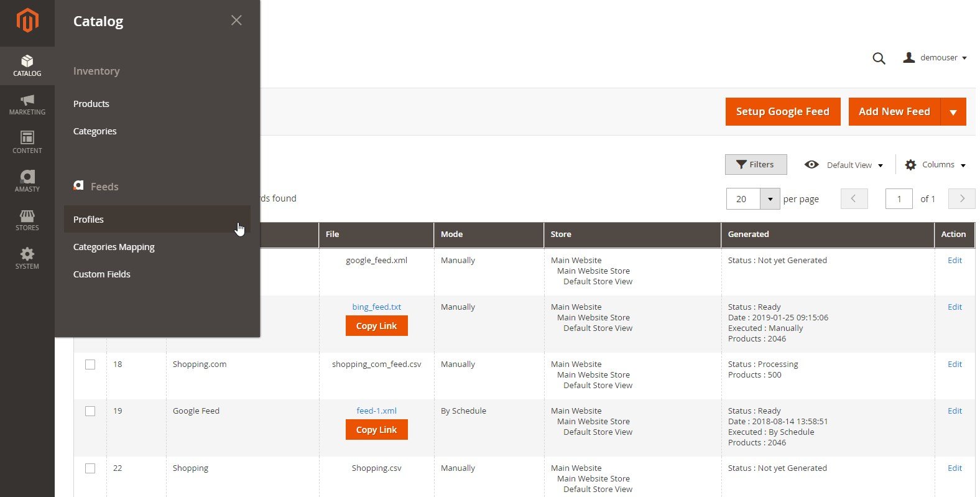Edit the google_feed.xml feed
This screenshot has width=980, height=497.
pos(955,261)
